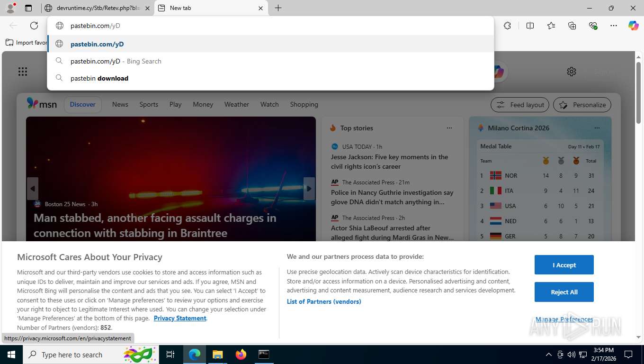Viewport: 644px width, 364px height.
Task: Open the Shopping feed tab
Action: (x=304, y=104)
